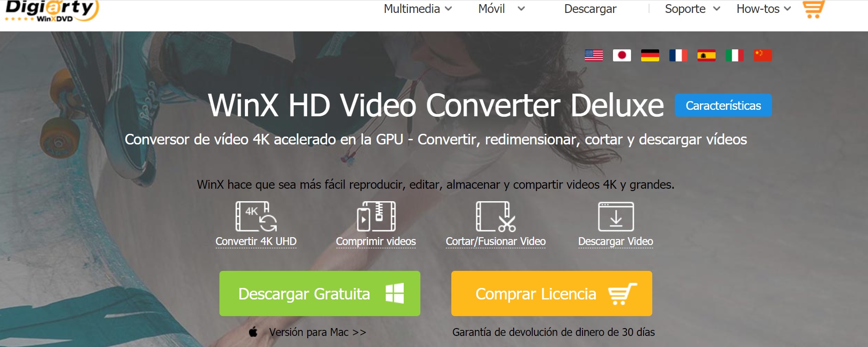Image resolution: width=868 pixels, height=347 pixels.
Task: Choose the Spanish flag language
Action: click(706, 55)
